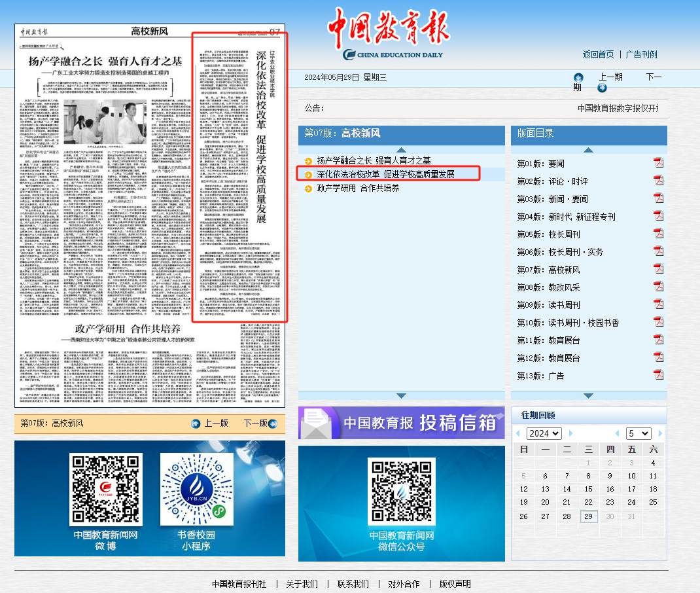The height and width of the screenshot is (593, 700).
Task: Click next year arrow beside 2024
Action: pos(570,433)
